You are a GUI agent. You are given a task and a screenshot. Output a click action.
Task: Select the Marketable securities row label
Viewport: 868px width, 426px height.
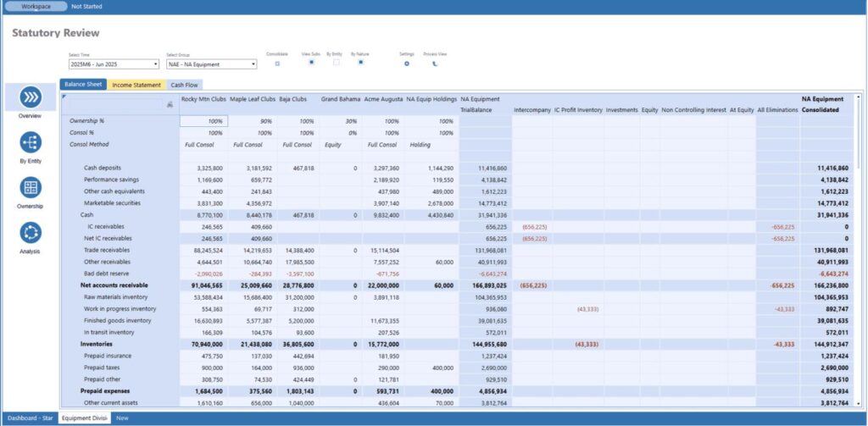pos(113,203)
